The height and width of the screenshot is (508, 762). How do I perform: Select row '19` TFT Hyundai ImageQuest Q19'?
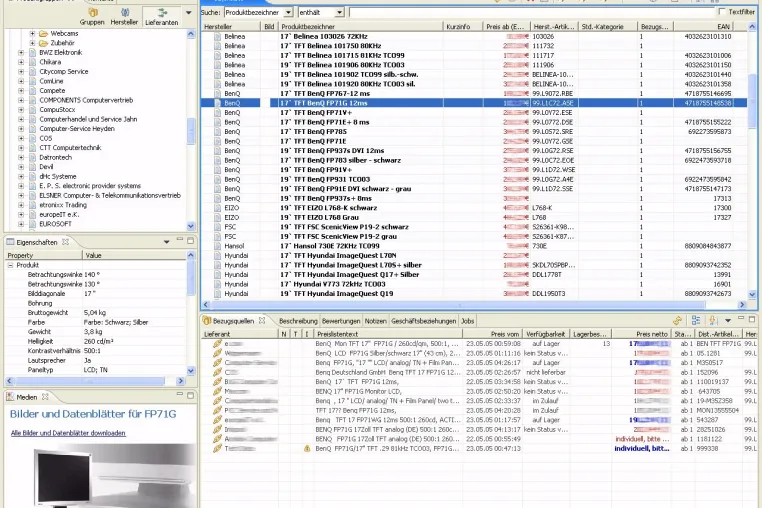point(474,294)
